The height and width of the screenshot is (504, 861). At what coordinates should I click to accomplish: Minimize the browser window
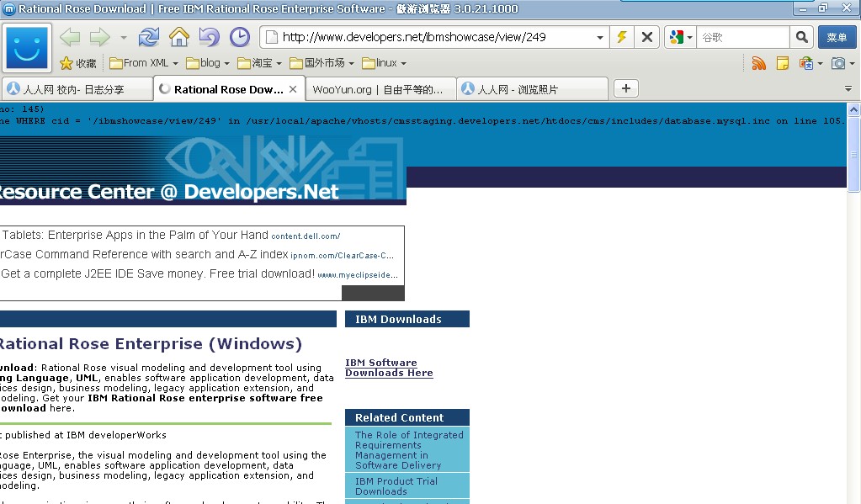coord(804,8)
